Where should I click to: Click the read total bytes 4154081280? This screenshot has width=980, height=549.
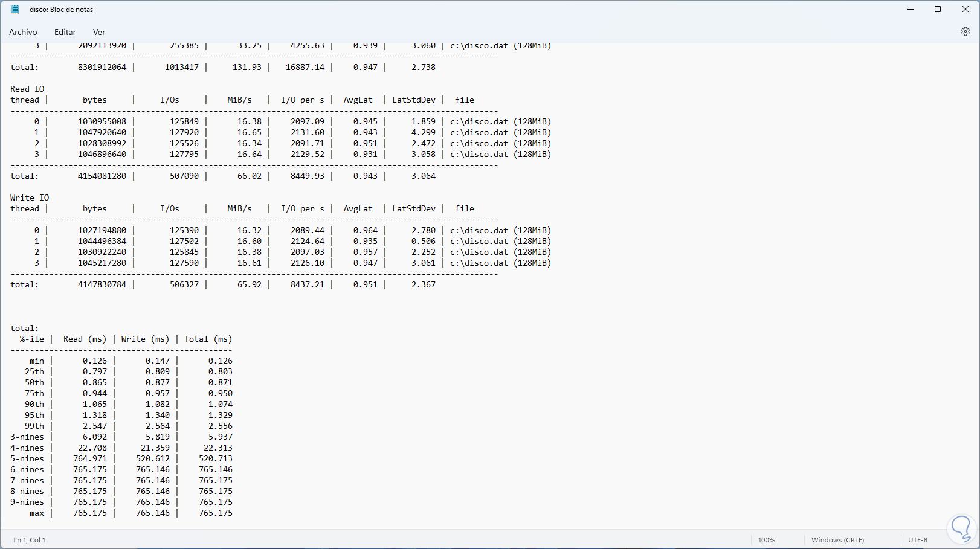coord(102,176)
